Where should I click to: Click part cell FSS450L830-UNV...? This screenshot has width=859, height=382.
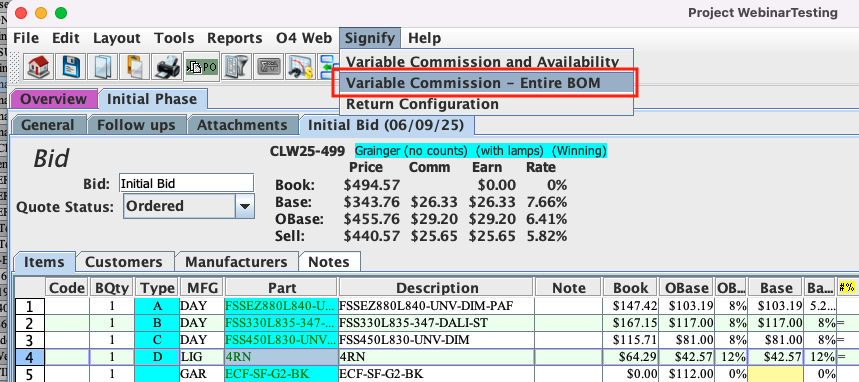(281, 340)
